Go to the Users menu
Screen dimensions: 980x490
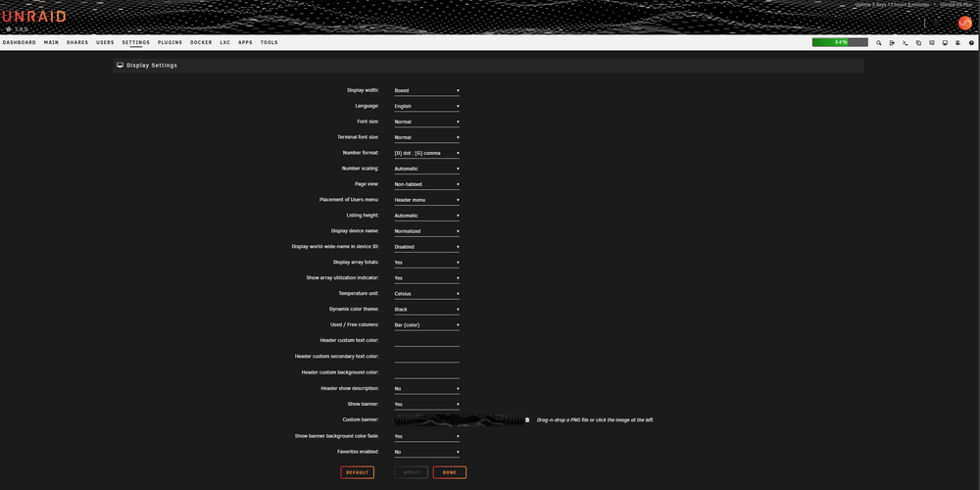click(x=105, y=42)
